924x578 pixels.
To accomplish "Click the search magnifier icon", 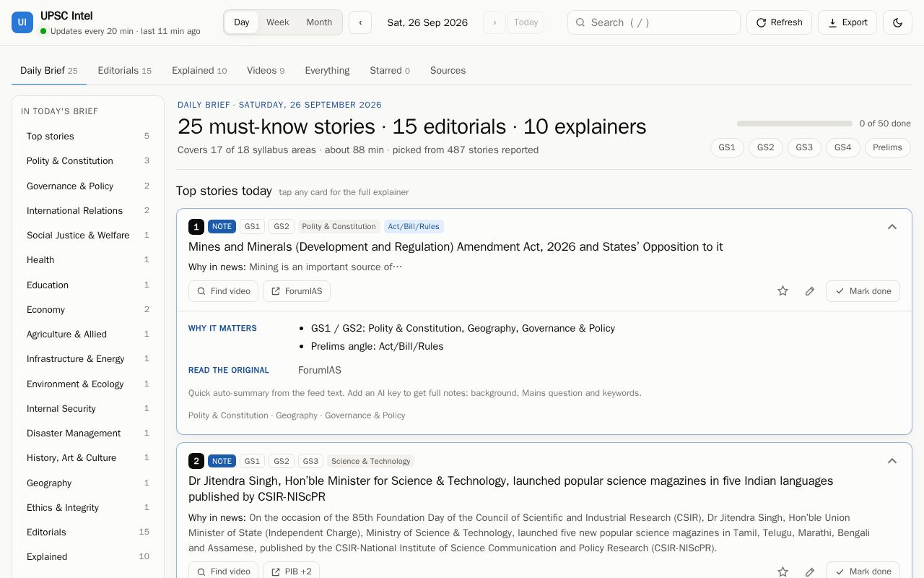I will point(580,22).
